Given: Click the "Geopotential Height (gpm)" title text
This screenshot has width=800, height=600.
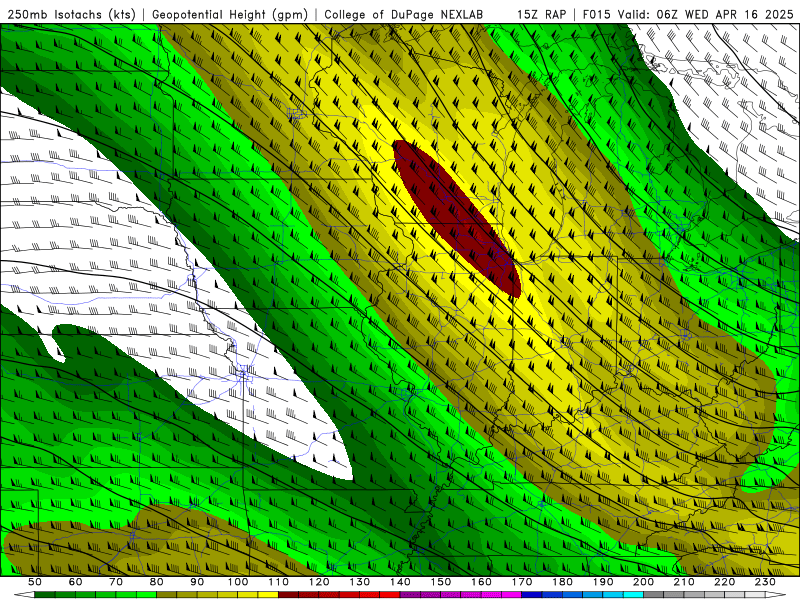Looking at the screenshot, I should [230, 14].
